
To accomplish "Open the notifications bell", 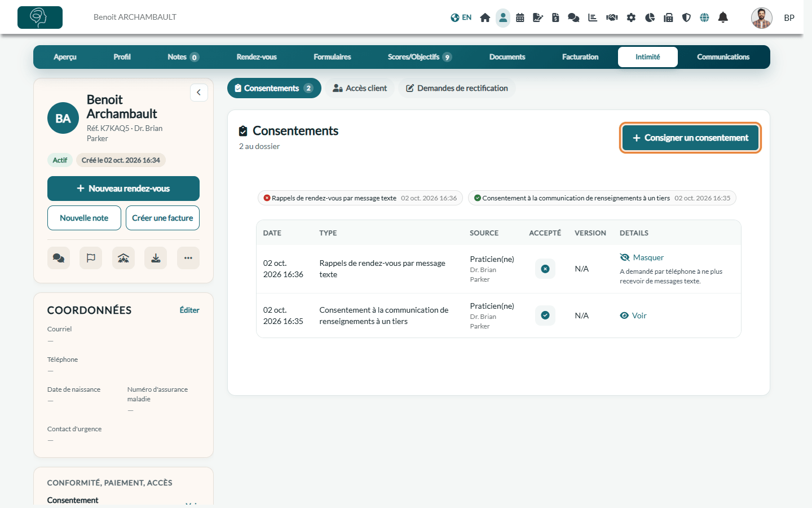I will point(723,17).
